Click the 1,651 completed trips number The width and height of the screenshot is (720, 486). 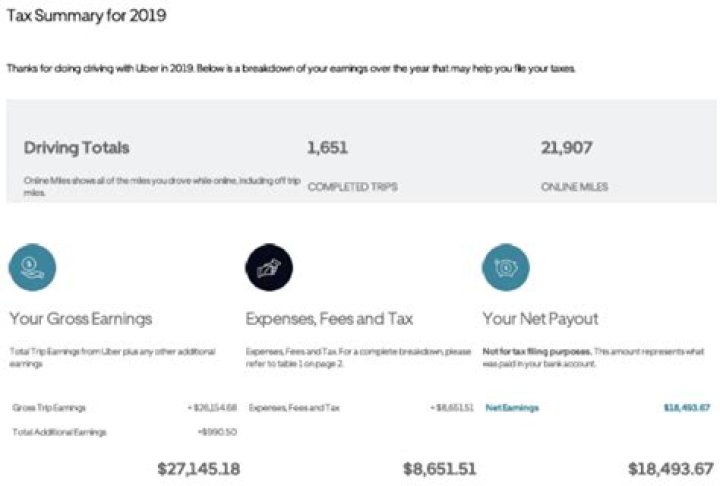(x=327, y=148)
